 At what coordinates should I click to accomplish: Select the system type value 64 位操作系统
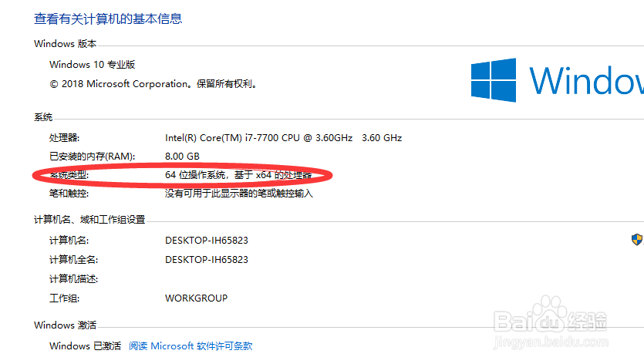(x=238, y=174)
